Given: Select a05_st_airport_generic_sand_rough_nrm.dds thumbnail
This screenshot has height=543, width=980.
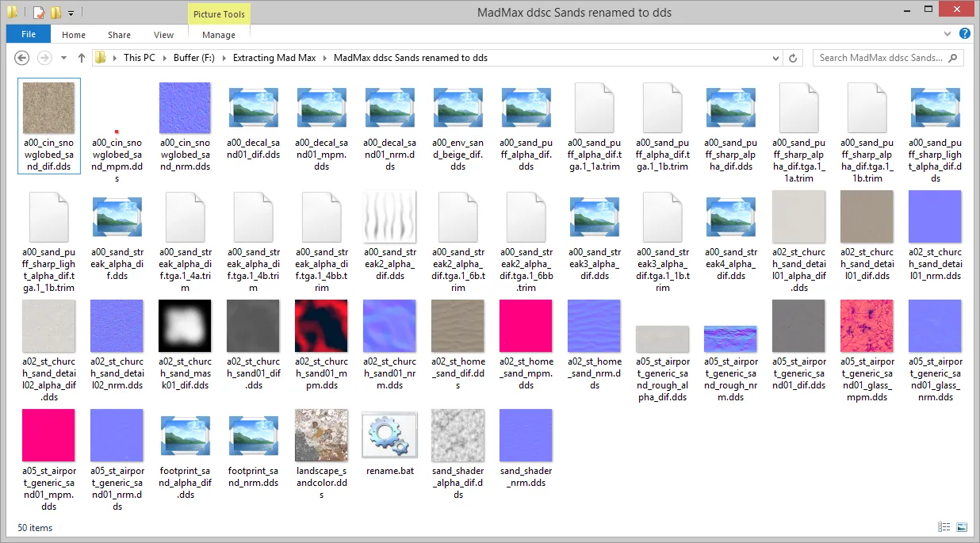Looking at the screenshot, I should [731, 339].
